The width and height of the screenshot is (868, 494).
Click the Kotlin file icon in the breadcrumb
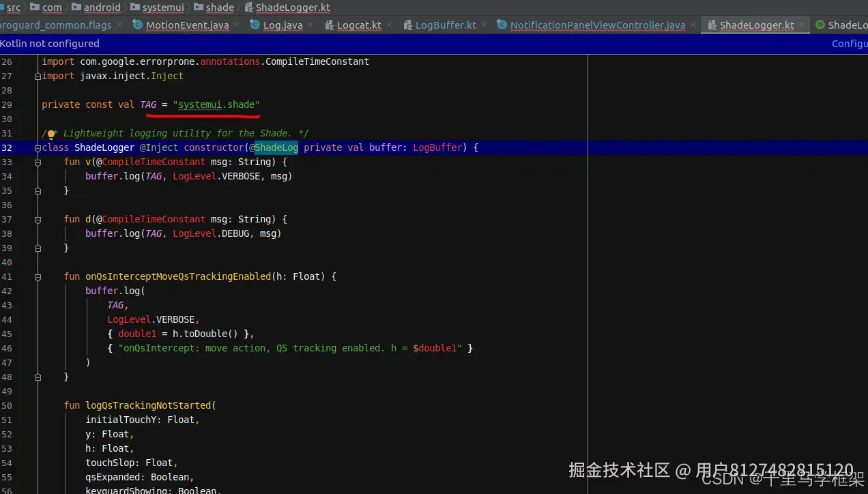[249, 8]
